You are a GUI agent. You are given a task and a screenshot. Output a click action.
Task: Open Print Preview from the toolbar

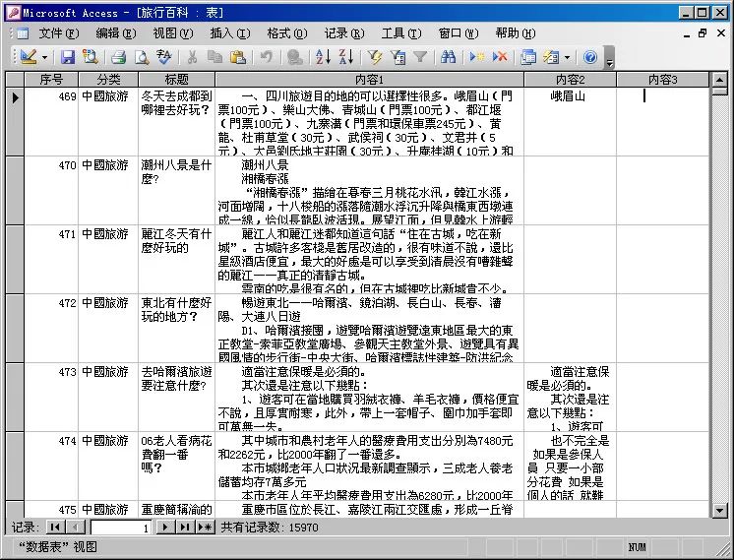click(x=141, y=57)
